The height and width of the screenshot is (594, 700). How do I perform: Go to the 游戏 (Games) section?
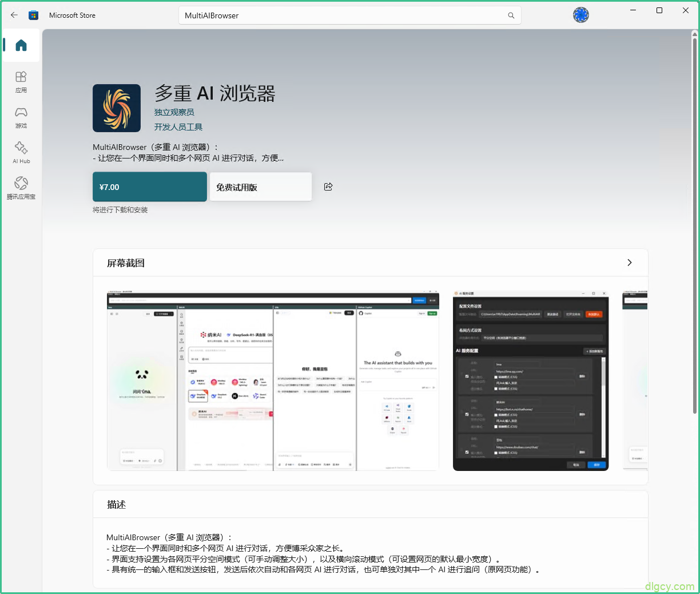tap(21, 117)
